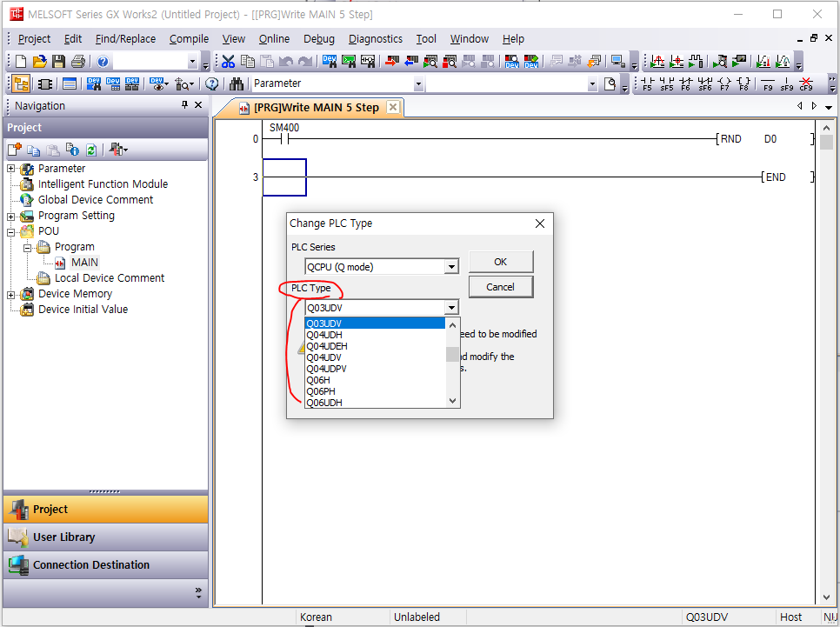Toggle the Navigation window toolbar icon
The image size is (840, 627).
(21, 83)
